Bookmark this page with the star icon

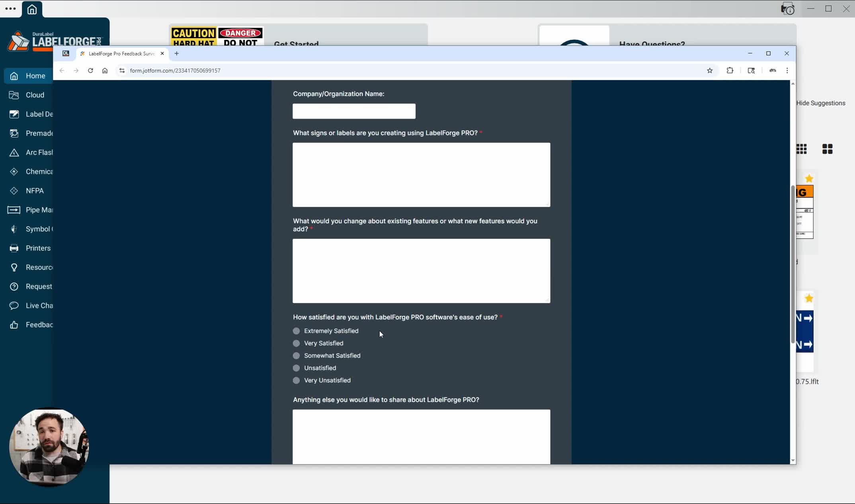(x=710, y=70)
